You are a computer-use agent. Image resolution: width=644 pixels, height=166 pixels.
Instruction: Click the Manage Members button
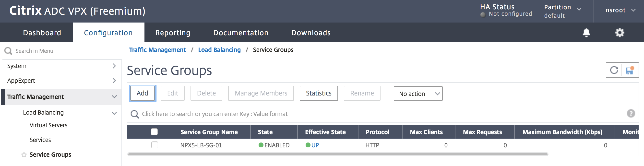coord(261,93)
